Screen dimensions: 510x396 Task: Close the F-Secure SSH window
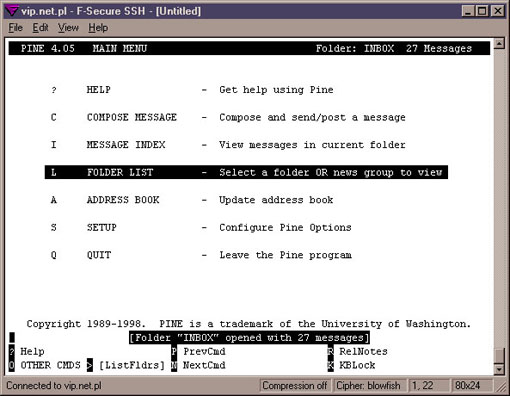[x=498, y=11]
